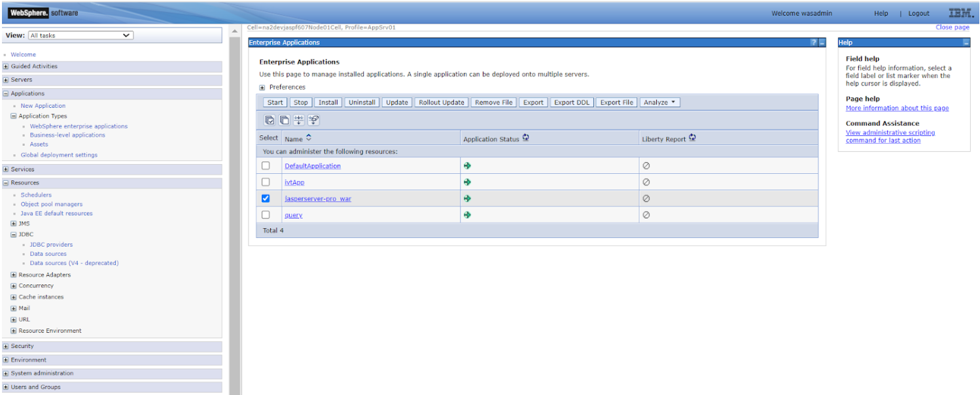Click the Deselect All items icon
This screenshot has width=980, height=395.
(284, 120)
